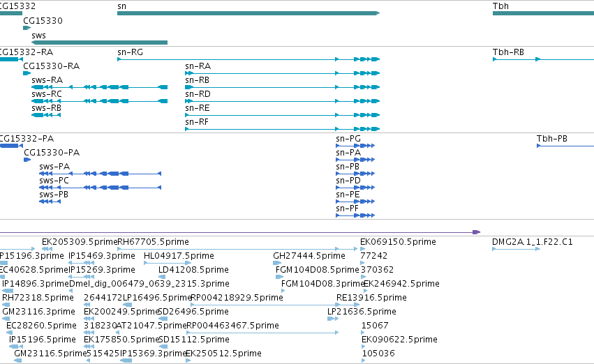Click the sn-PA protein label
594x364 pixels.
[x=348, y=153]
